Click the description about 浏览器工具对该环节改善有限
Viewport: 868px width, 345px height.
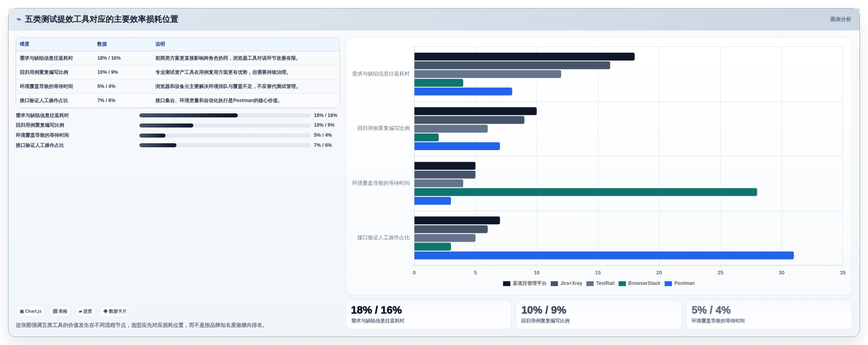tap(228, 58)
